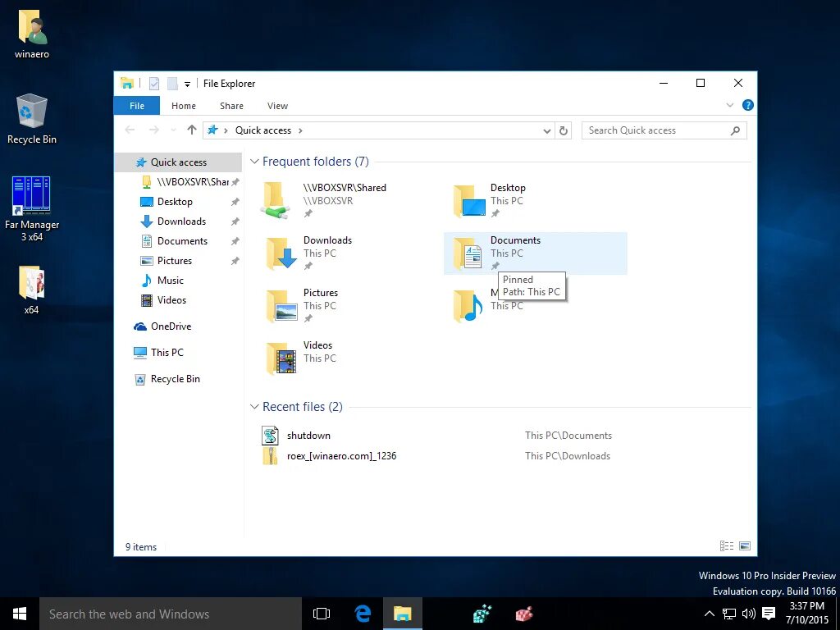
Task: Open the Downloads folder in Frequent folders
Action: coord(327,240)
